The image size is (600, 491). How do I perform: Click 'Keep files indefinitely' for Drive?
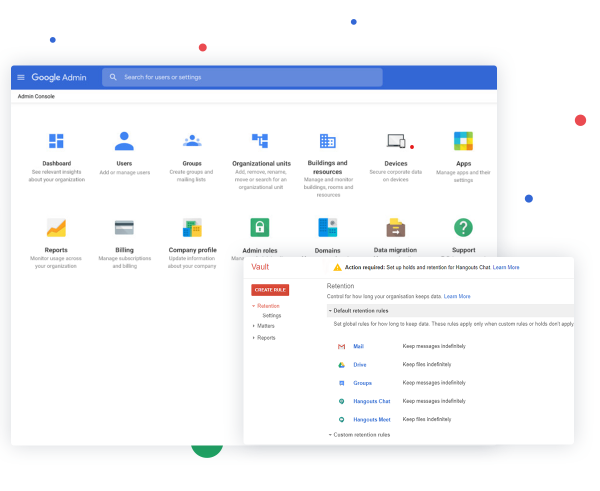pos(427,364)
